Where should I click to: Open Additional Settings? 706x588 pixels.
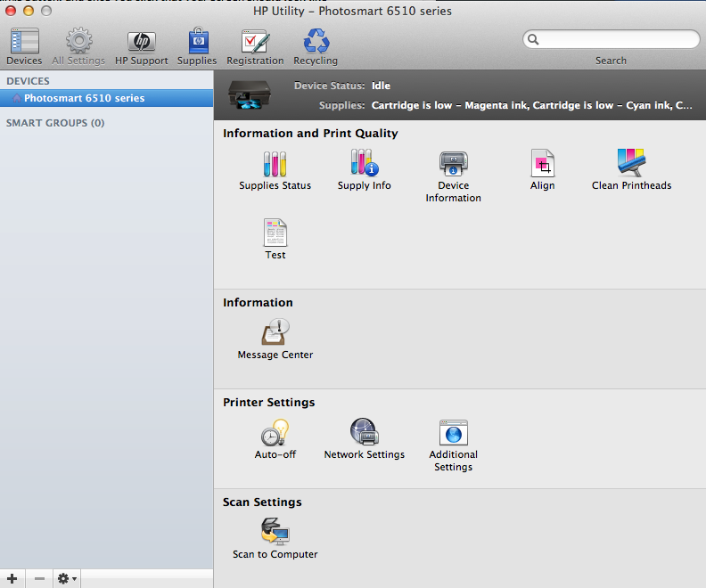(453, 434)
